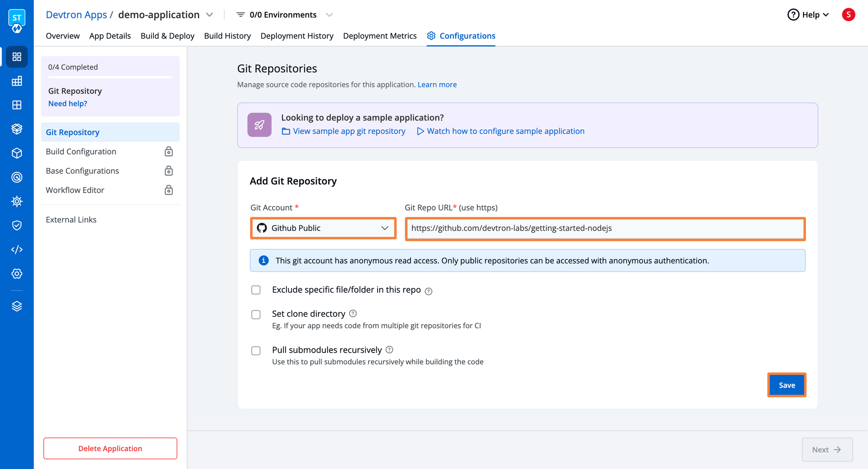Image resolution: width=868 pixels, height=469 pixels.
Task: Click the Devtron Apps dashboard icon
Action: click(16, 57)
